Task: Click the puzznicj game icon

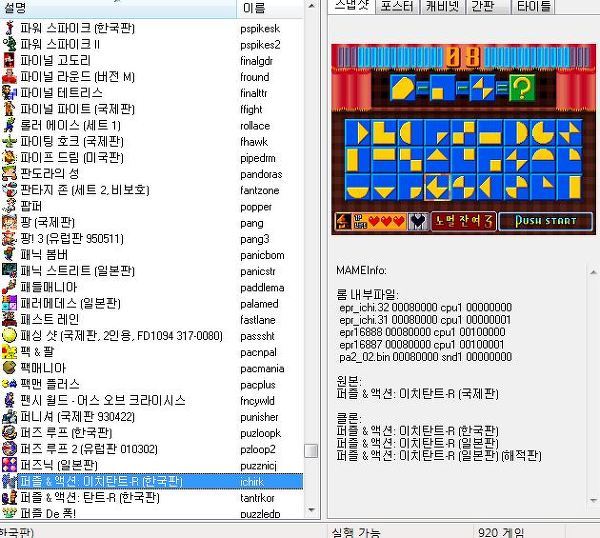Action: [x=9, y=465]
